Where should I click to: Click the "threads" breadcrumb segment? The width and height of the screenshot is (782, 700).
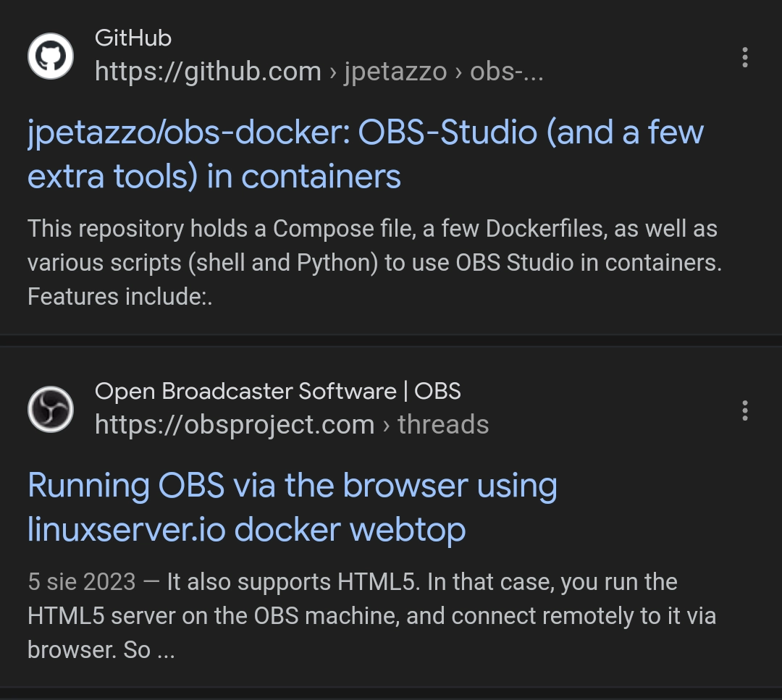click(443, 424)
